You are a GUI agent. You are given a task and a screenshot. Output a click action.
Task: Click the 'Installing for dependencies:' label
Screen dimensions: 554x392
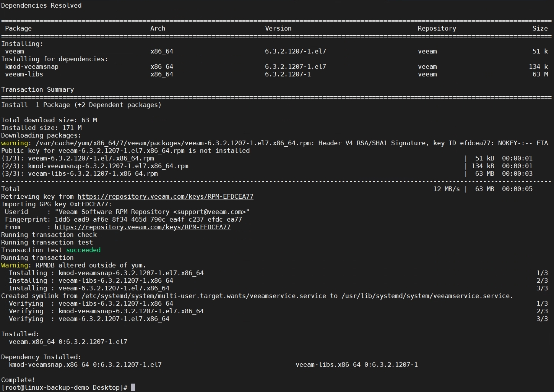point(55,59)
